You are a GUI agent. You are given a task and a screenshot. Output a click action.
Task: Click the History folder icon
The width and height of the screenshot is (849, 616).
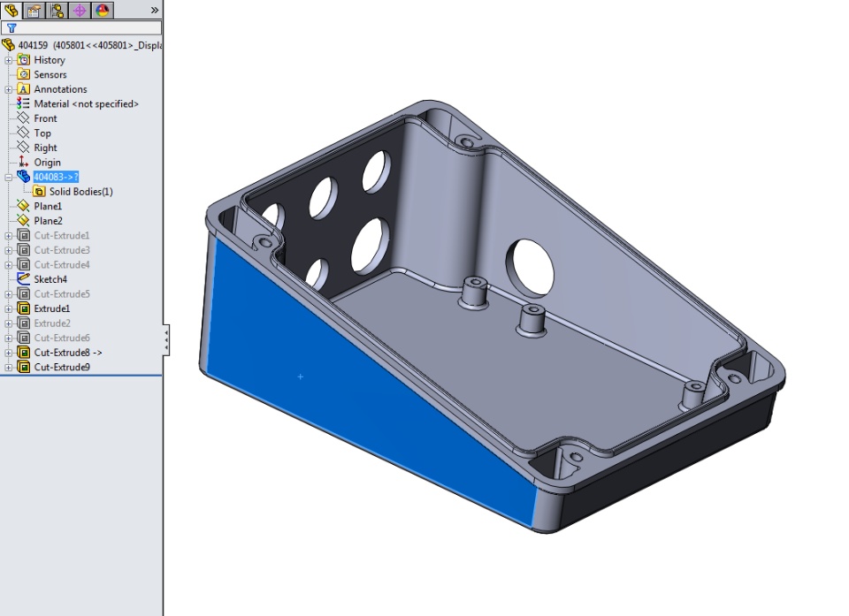pos(23,59)
